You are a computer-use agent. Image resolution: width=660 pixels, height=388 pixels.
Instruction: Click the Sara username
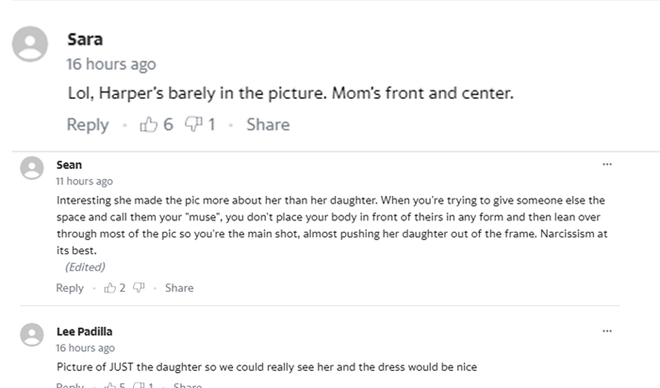85,39
